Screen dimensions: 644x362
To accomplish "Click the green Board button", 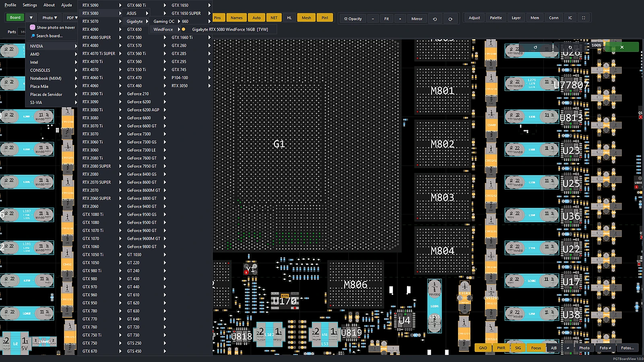I will [x=15, y=18].
